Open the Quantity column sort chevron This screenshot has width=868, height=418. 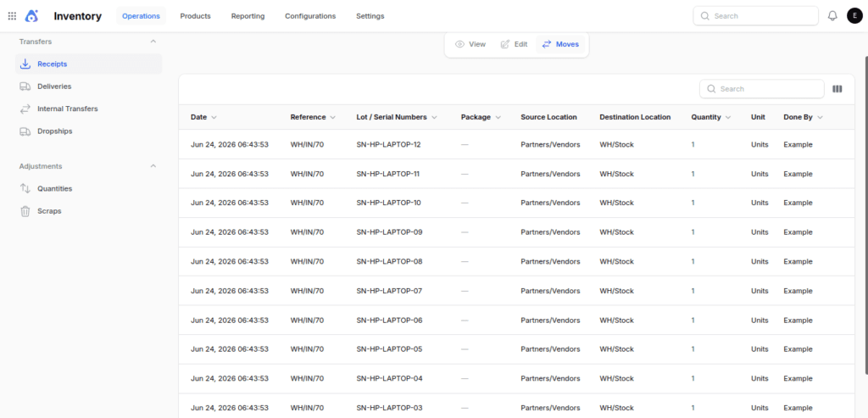[x=728, y=117]
